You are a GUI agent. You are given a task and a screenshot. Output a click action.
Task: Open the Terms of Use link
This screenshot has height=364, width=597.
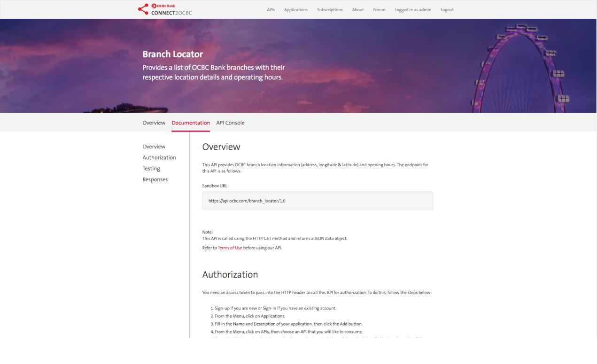point(230,248)
